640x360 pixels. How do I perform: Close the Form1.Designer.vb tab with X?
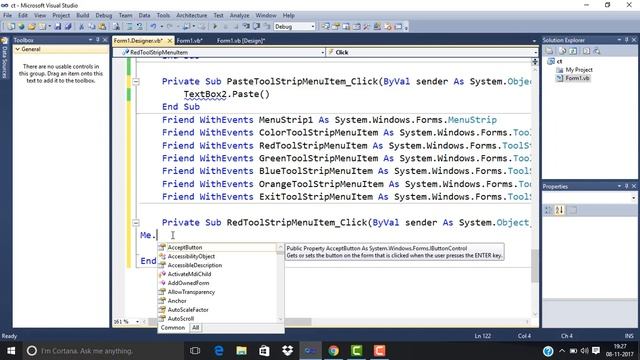(x=170, y=40)
